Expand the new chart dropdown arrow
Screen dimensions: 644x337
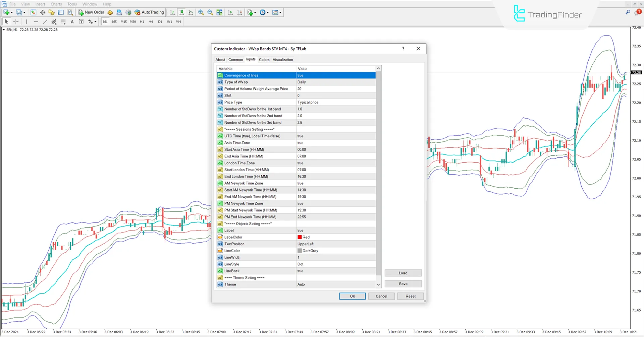(x=12, y=13)
